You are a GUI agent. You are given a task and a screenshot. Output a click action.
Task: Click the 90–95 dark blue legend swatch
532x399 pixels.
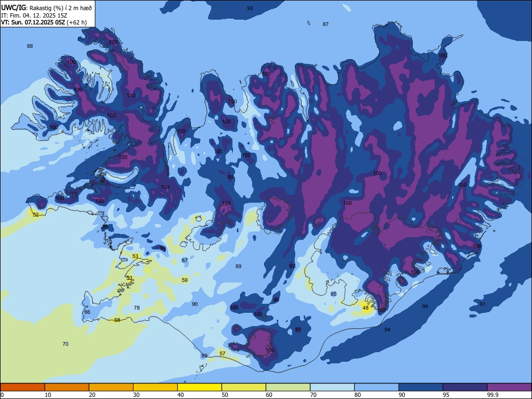(421, 387)
